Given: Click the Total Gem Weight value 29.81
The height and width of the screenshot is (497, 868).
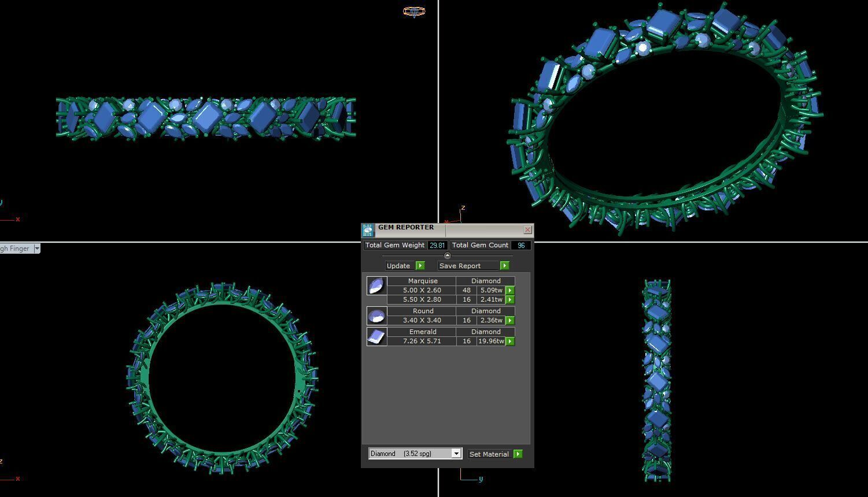Looking at the screenshot, I should tap(437, 245).
